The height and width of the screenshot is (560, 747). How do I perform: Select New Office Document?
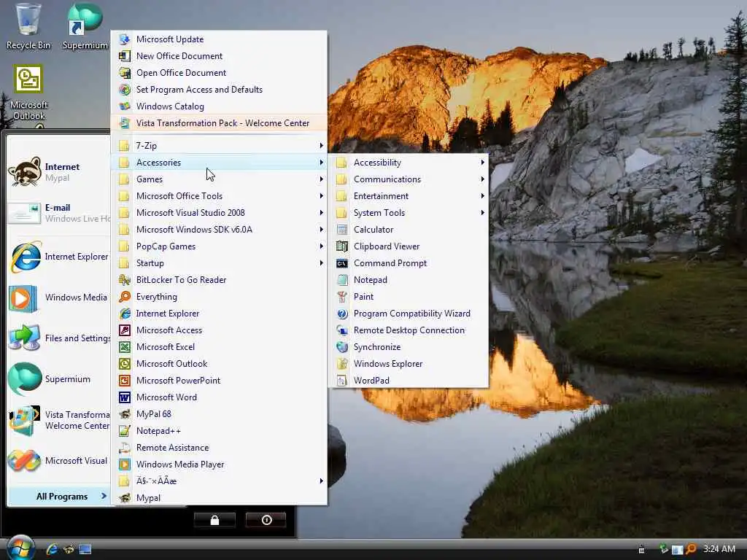coord(219,55)
